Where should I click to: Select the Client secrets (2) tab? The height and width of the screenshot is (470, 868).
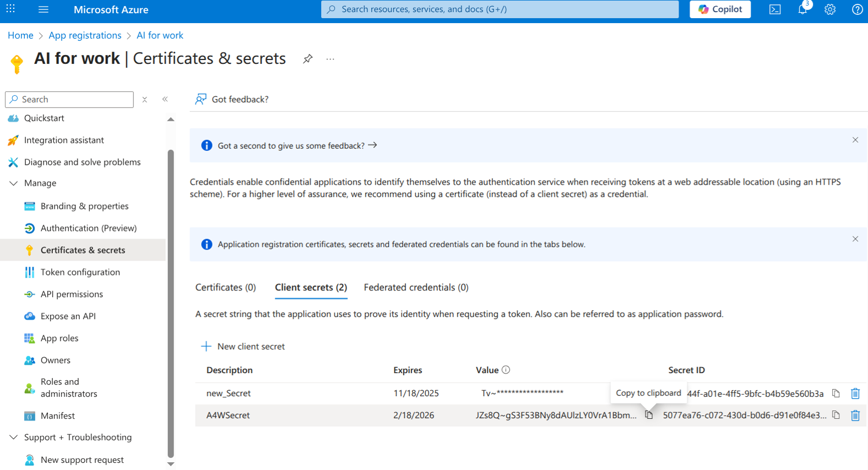tap(311, 288)
